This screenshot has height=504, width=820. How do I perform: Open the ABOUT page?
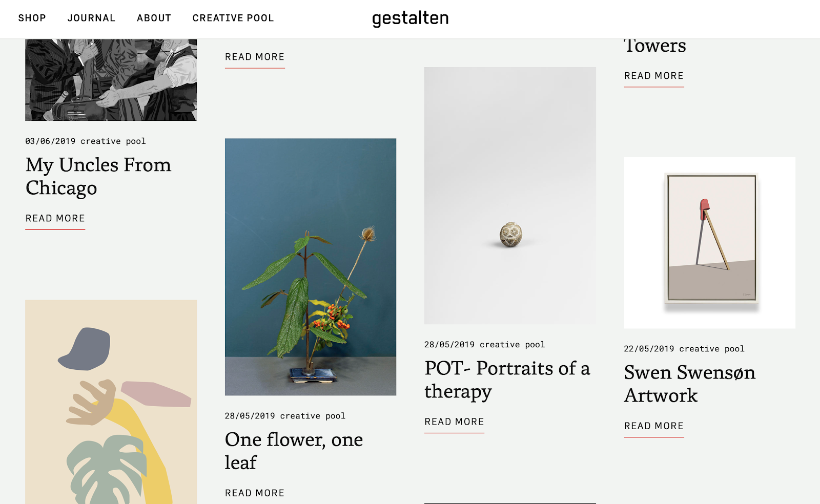pos(154,18)
